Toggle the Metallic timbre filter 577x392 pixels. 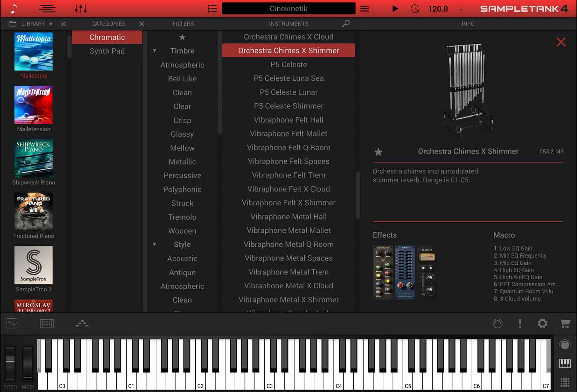pyautogui.click(x=182, y=162)
